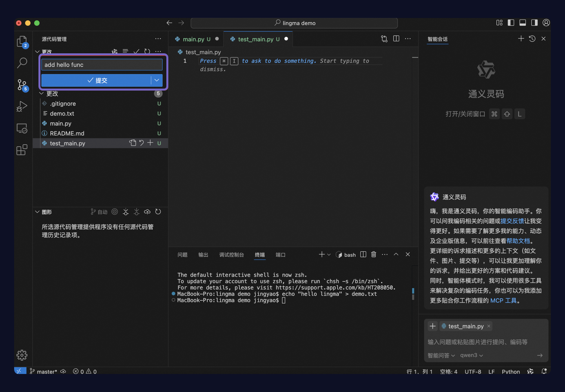The width and height of the screenshot is (565, 392).
Task: Collapse the 图形 graph section
Action: tap(37, 212)
